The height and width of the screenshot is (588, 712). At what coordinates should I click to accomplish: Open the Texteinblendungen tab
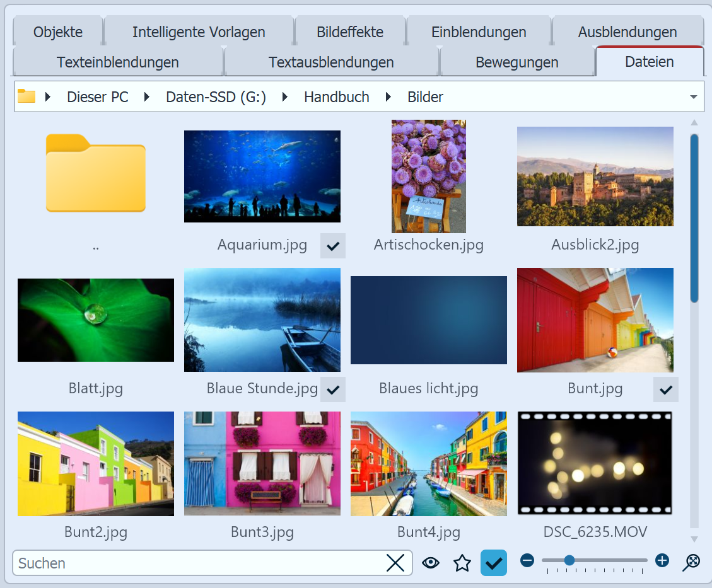(x=117, y=62)
